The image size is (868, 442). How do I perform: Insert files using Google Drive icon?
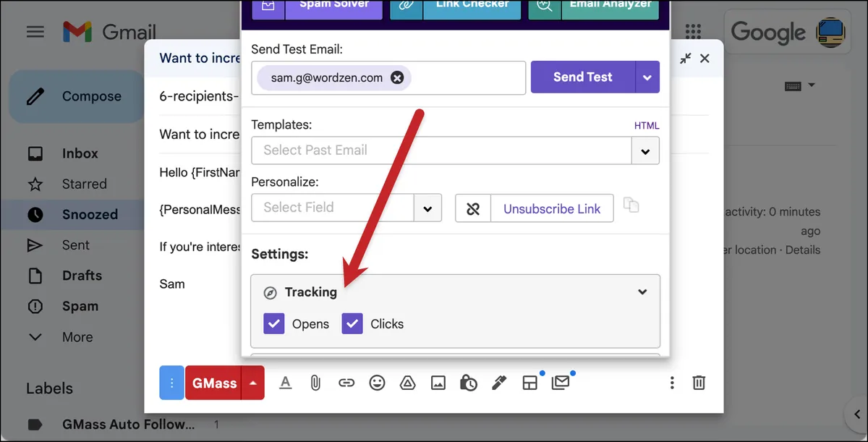tap(407, 383)
